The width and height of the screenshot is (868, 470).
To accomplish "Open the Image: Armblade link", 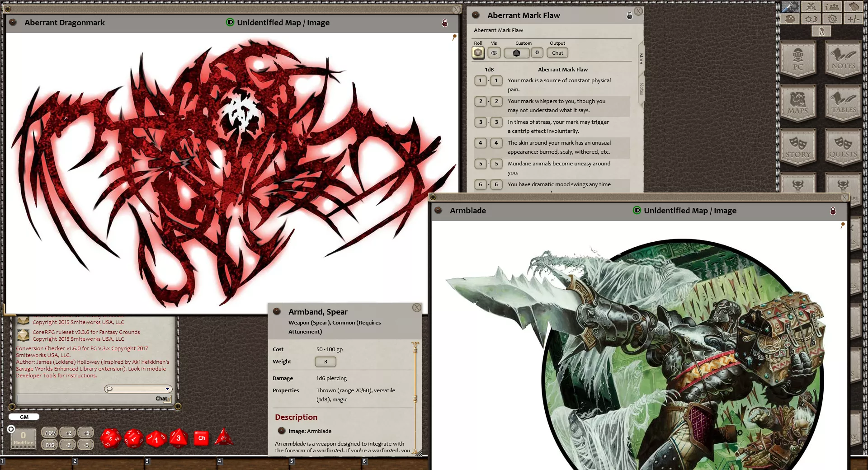I will [x=310, y=431].
